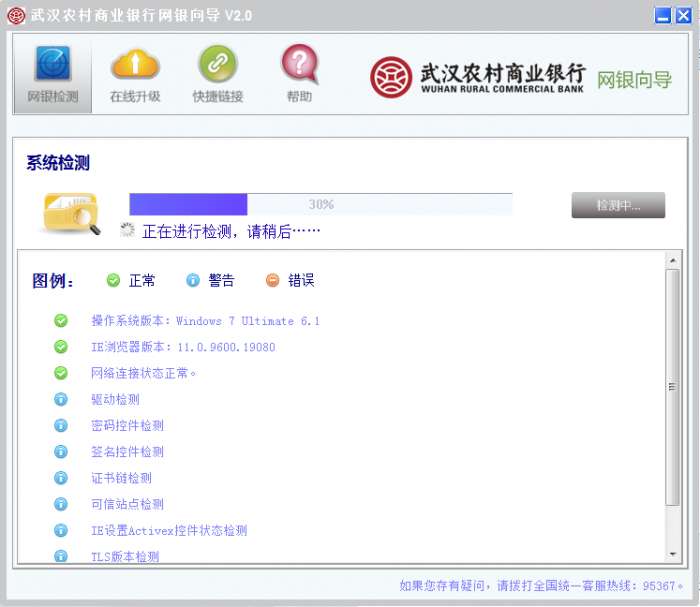The width and height of the screenshot is (700, 607).
Task: Click the 图例 legend label
Action: tap(53, 281)
